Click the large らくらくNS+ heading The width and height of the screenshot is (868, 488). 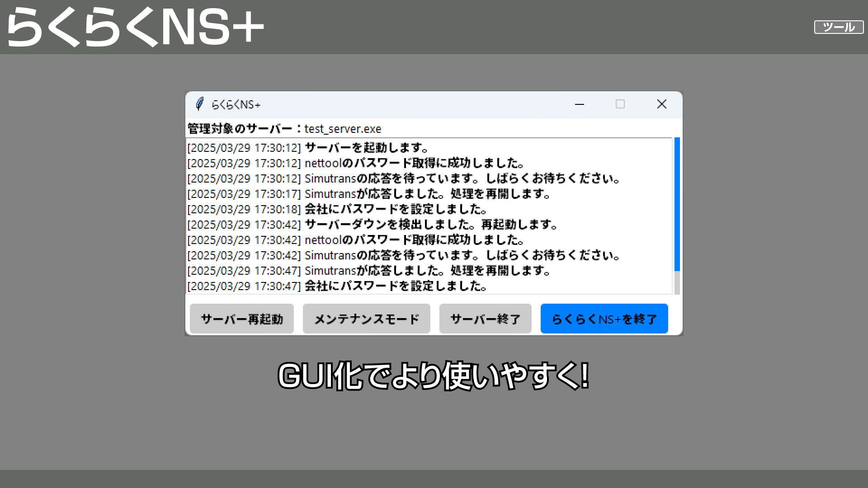point(135,27)
